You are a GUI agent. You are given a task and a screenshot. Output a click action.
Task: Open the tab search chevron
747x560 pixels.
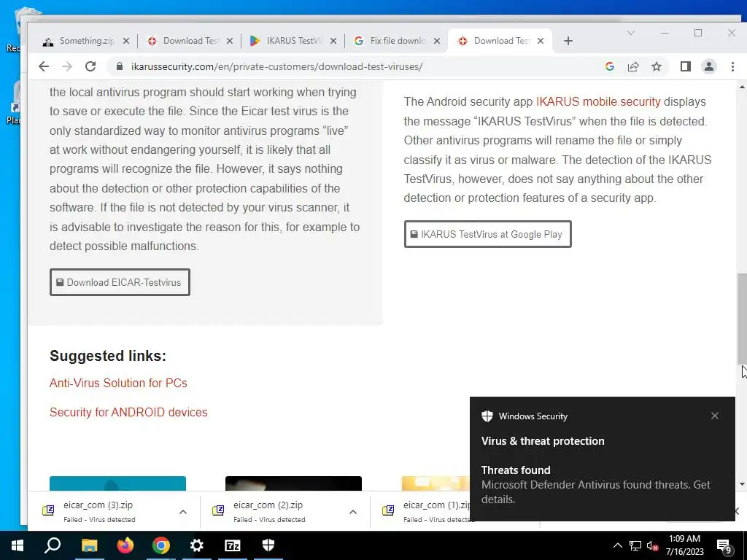pyautogui.click(x=631, y=33)
